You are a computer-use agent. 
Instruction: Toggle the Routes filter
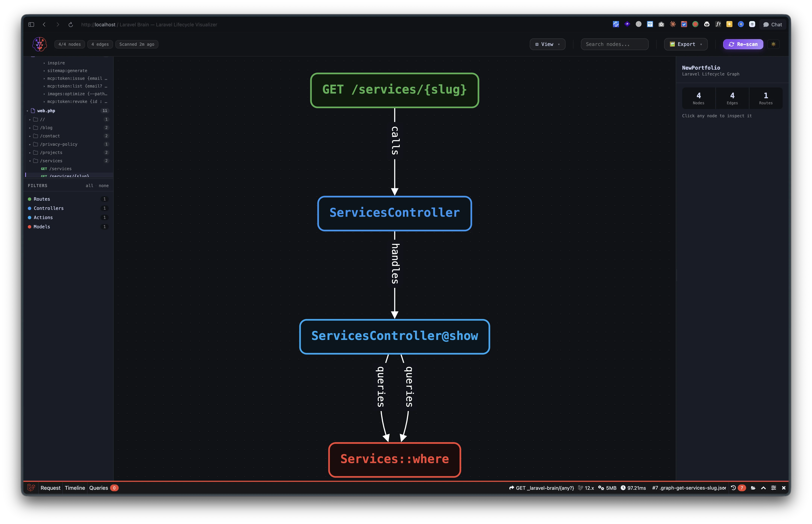click(x=68, y=199)
